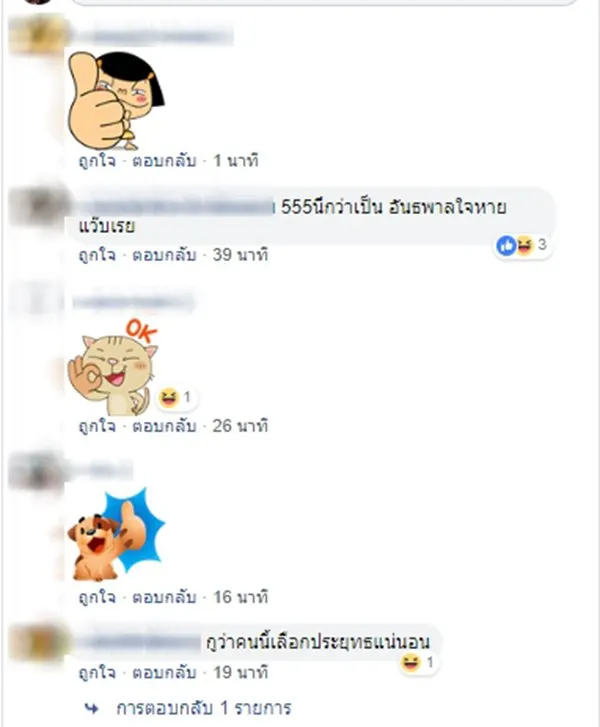The height and width of the screenshot is (727, 600).
Task: Open haha reaction on ประยุทธ comment
Action: 417,663
